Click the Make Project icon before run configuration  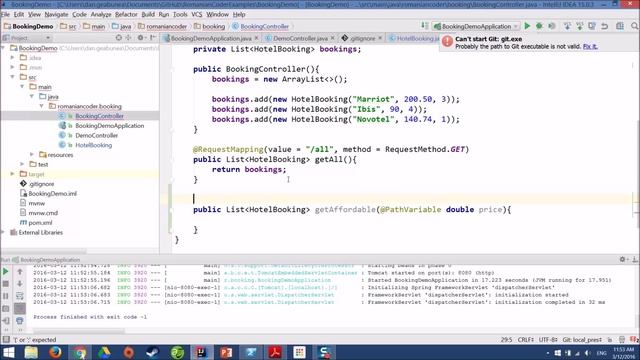tap(425, 26)
